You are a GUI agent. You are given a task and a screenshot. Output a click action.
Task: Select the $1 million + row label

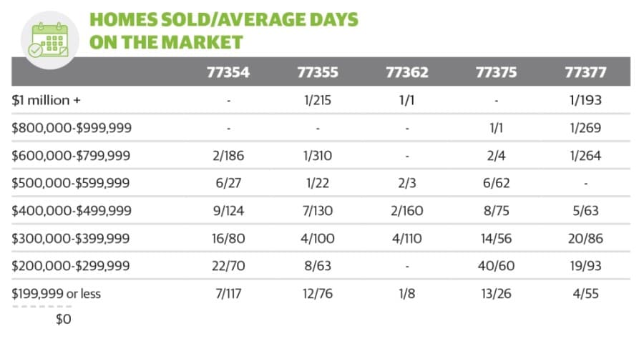point(46,100)
